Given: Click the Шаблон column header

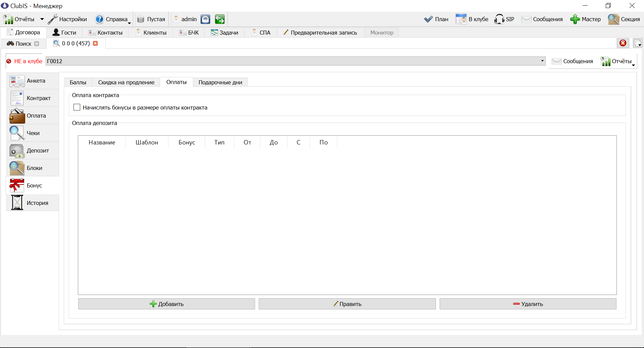Looking at the screenshot, I should coord(147,142).
